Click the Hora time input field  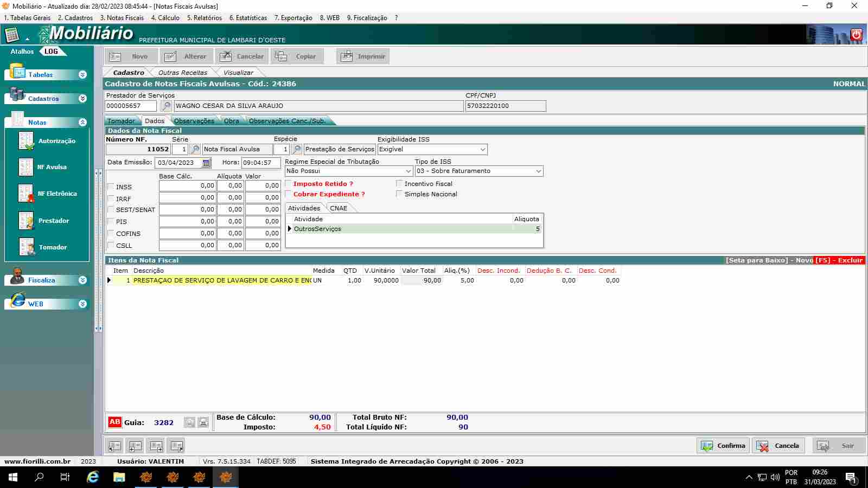coord(260,163)
